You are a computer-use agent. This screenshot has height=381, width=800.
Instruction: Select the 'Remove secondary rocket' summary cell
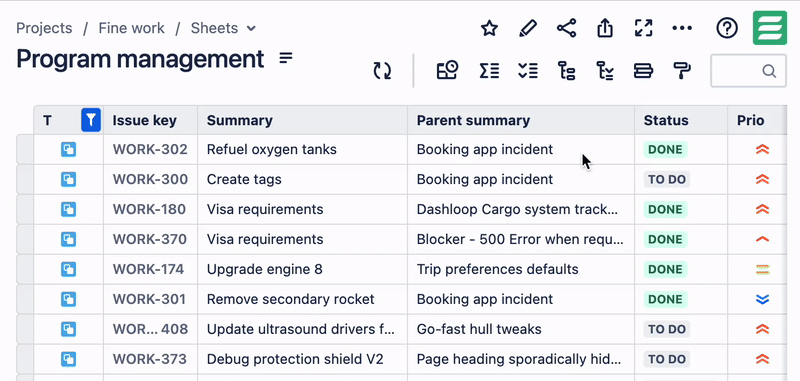coord(303,299)
